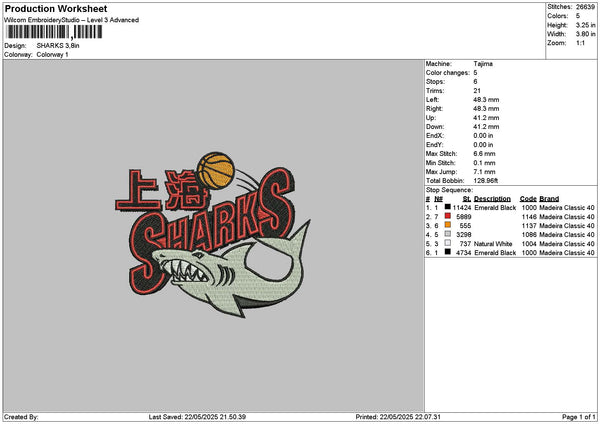Viewport: 600px width, 424px height.
Task: Click the Min Stitch value 0.1 mm
Action: coord(484,163)
